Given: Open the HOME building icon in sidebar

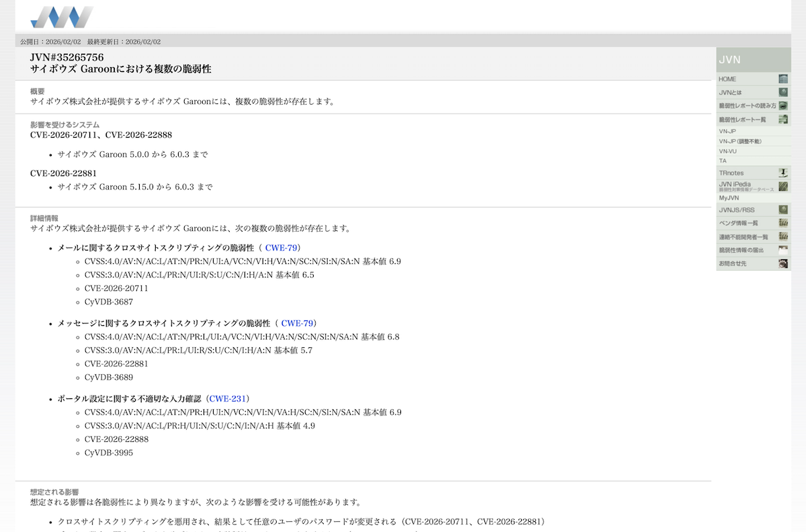Looking at the screenshot, I should pos(783,79).
